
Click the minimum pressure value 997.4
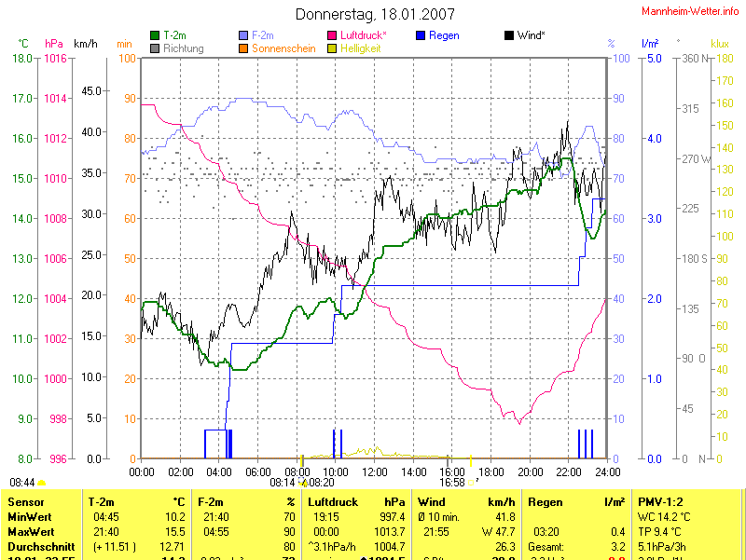point(393,517)
